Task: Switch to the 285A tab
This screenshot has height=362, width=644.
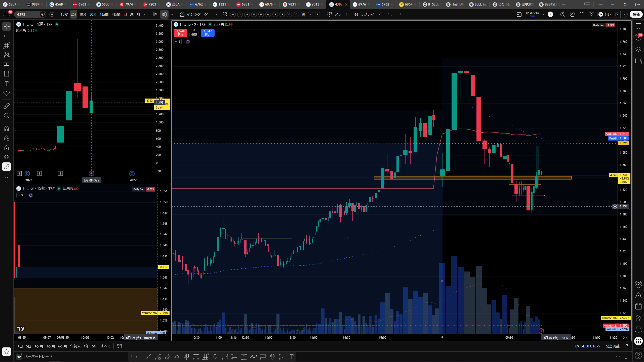Action: 175,4
